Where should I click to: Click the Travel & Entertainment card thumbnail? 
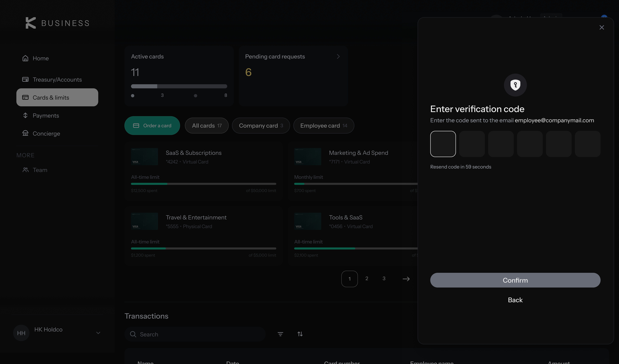(144, 221)
